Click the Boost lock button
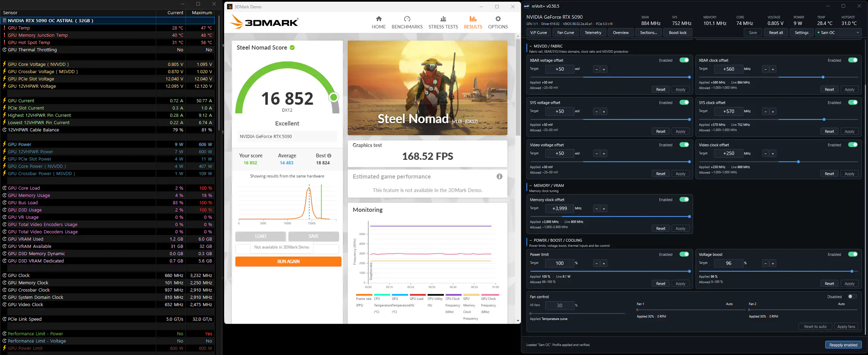This screenshot has height=355, width=868. (677, 33)
